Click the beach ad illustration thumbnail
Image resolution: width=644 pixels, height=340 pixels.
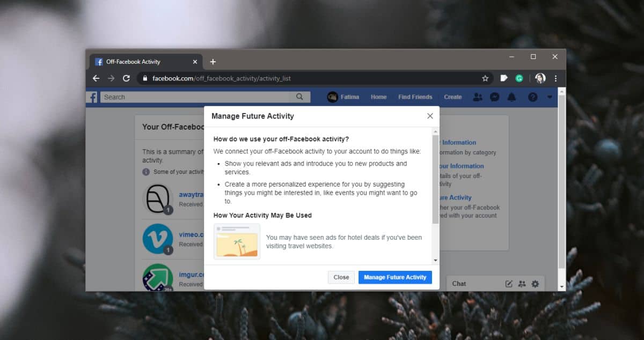click(237, 241)
